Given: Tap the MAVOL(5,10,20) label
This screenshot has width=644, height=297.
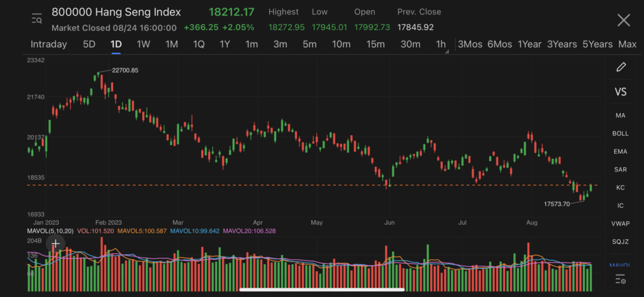Looking at the screenshot, I should pyautogui.click(x=50, y=231).
